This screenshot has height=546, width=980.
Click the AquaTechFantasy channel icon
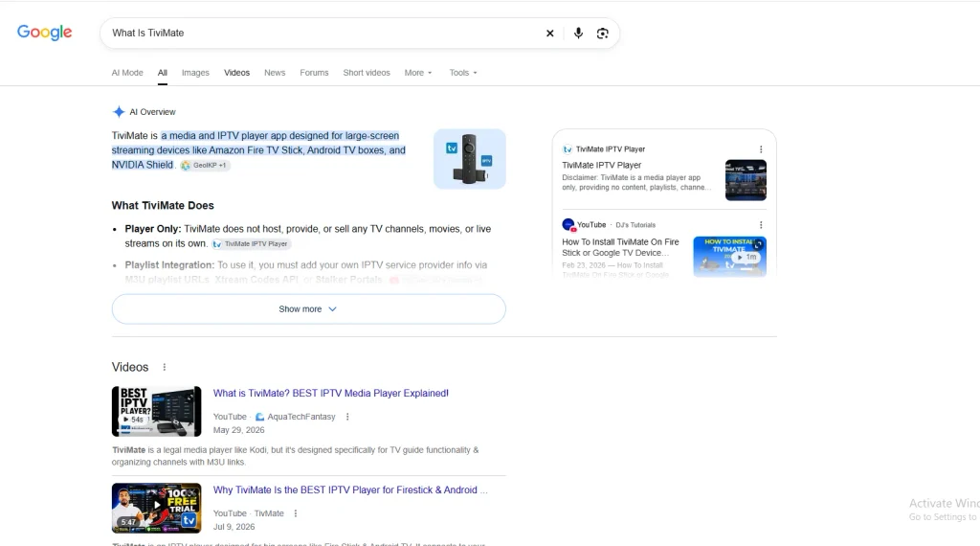(x=259, y=417)
